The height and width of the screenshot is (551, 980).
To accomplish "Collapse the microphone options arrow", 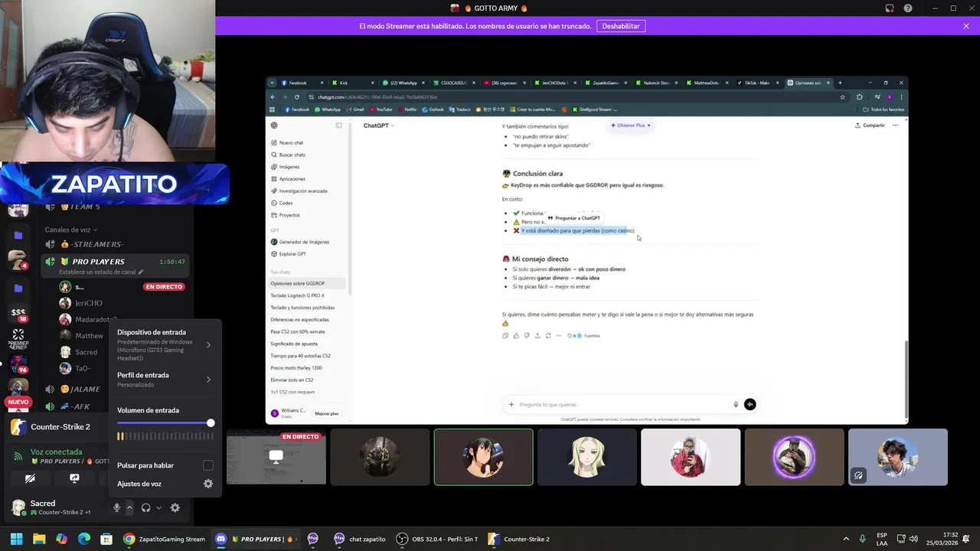I will pos(129,507).
